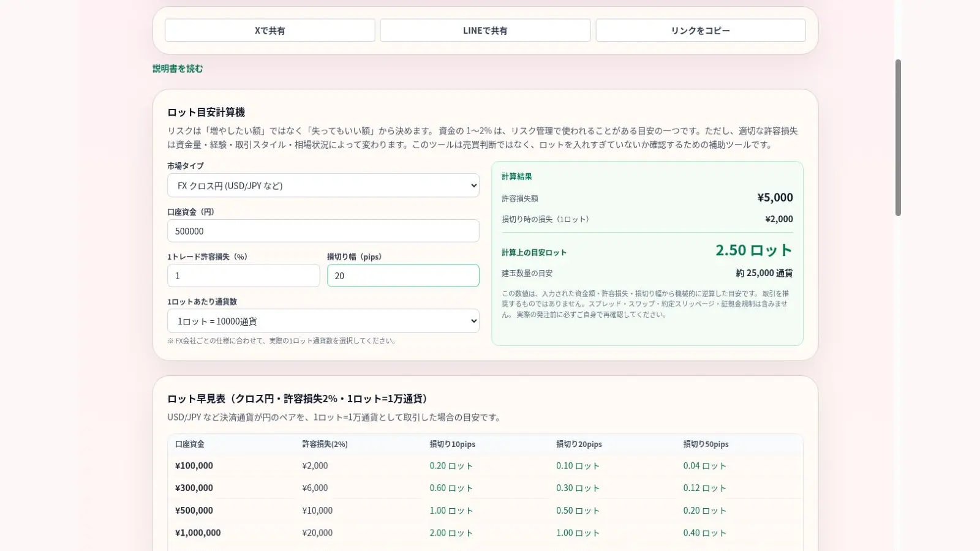The height and width of the screenshot is (551, 980).
Task: Click the ¥100,000 口座資金 row cell
Action: tap(194, 466)
